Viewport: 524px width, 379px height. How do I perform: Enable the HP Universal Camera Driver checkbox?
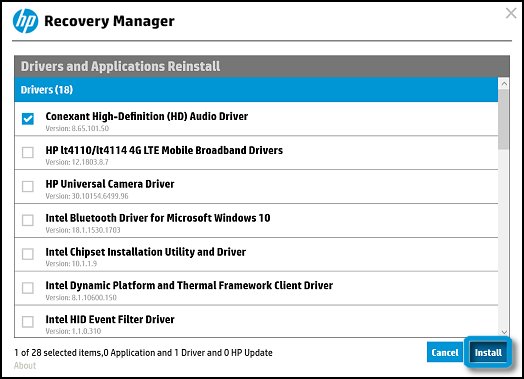28,186
